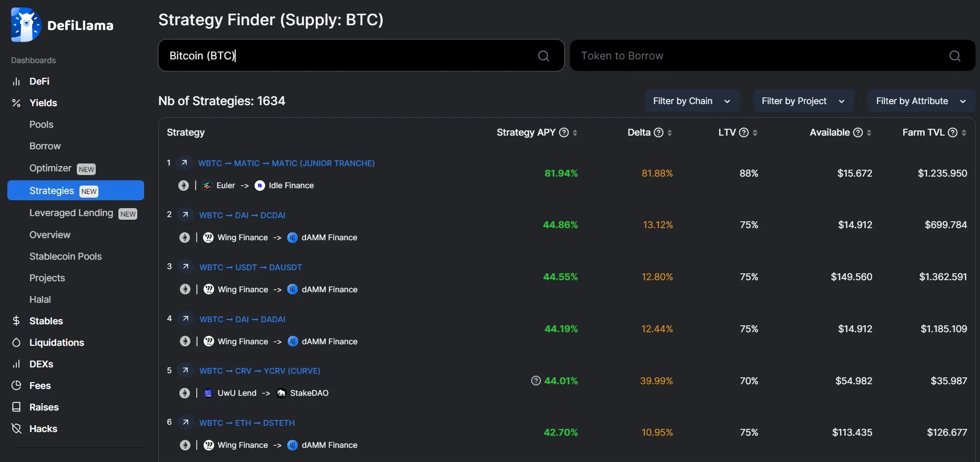Sort by Strategy APY arrows
Viewport: 980px width, 462px height.
575,133
